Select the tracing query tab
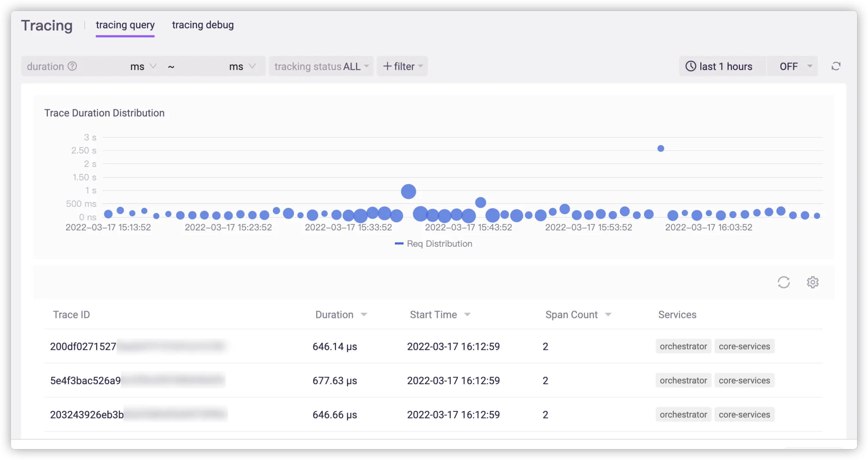This screenshot has height=460, width=868. (x=125, y=25)
